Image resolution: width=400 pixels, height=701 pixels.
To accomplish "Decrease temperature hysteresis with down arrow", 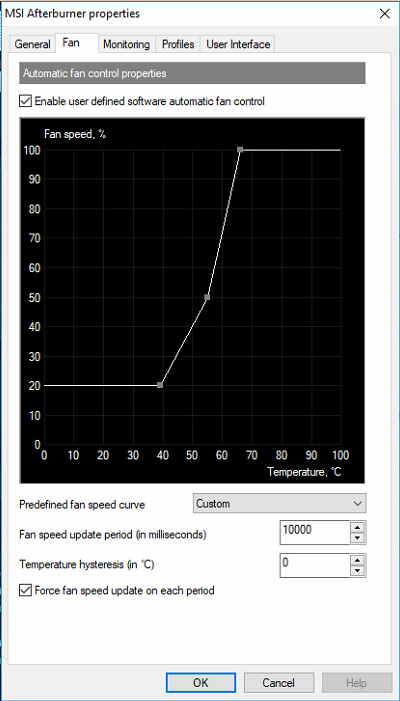I will pyautogui.click(x=358, y=571).
